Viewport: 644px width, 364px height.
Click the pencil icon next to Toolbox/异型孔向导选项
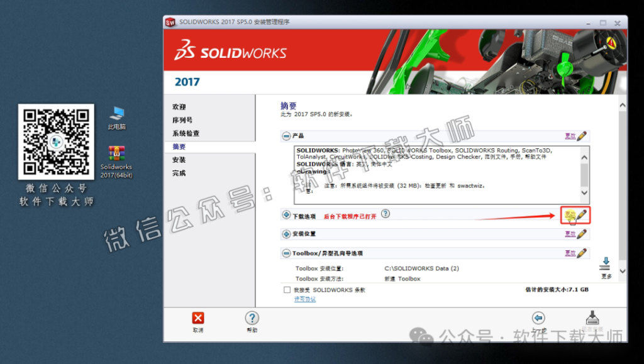pos(583,253)
